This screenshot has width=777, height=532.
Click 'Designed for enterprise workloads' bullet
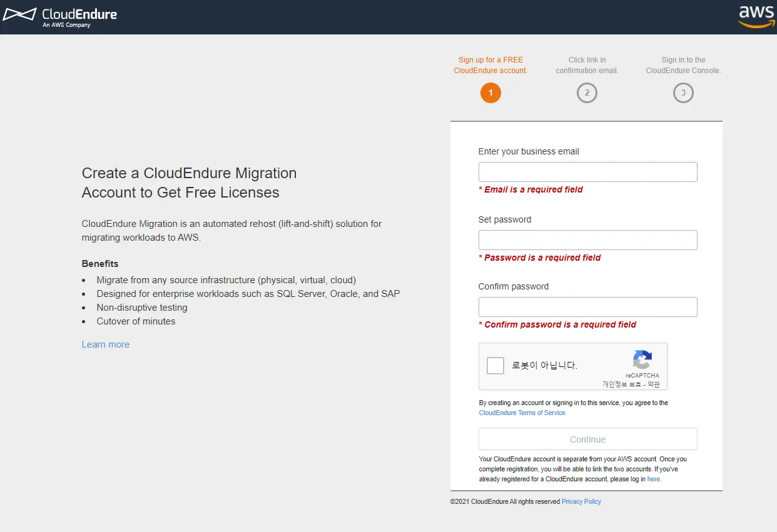click(248, 294)
